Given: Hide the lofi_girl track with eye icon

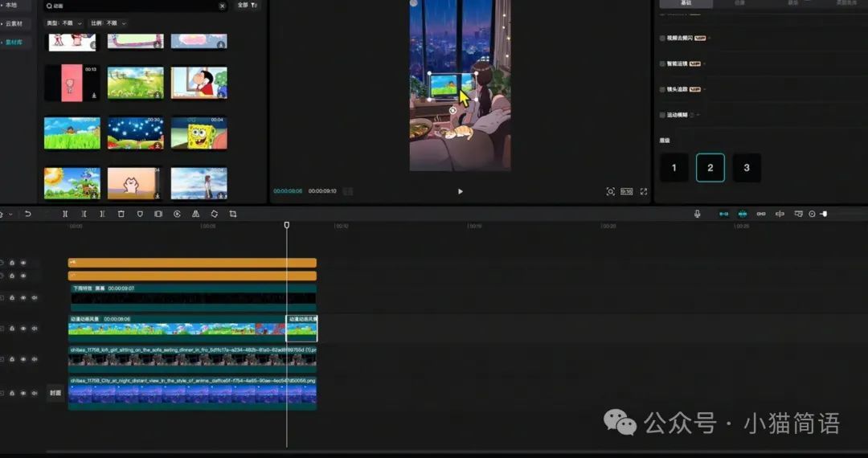Looking at the screenshot, I should 23,359.
